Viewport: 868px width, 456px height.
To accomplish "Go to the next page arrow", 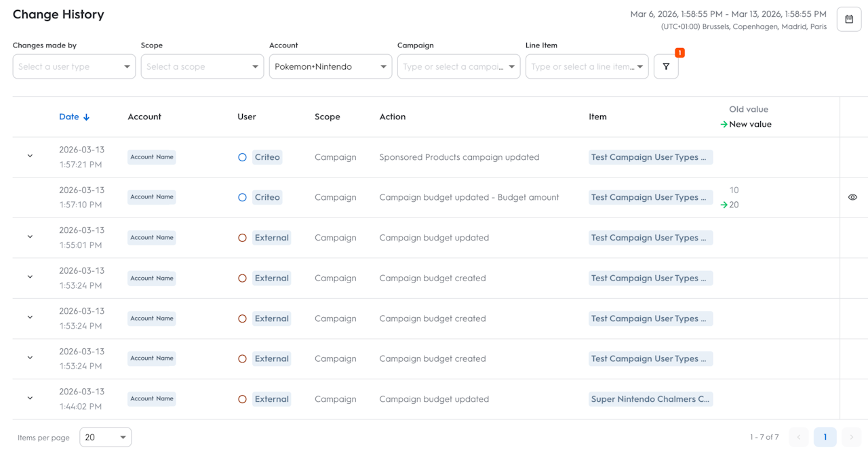I will tap(851, 437).
